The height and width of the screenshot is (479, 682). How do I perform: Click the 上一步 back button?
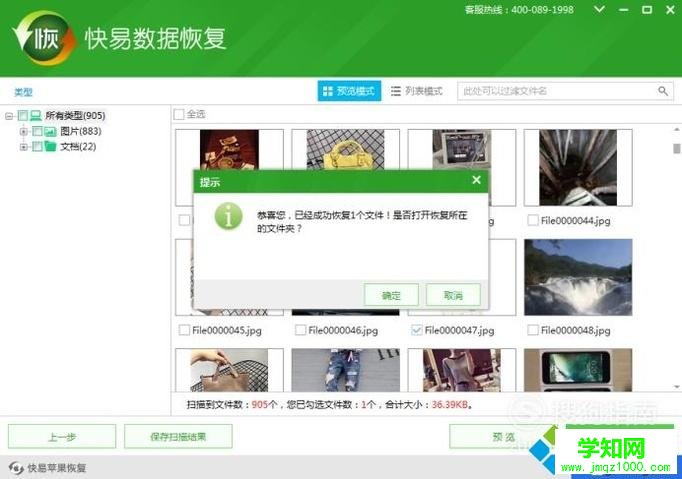tap(62, 436)
